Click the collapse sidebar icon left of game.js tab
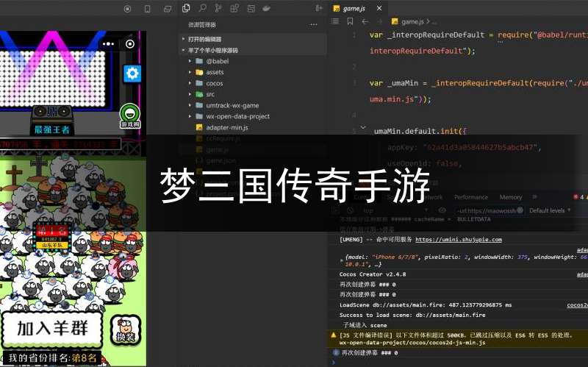 pyautogui.click(x=319, y=8)
